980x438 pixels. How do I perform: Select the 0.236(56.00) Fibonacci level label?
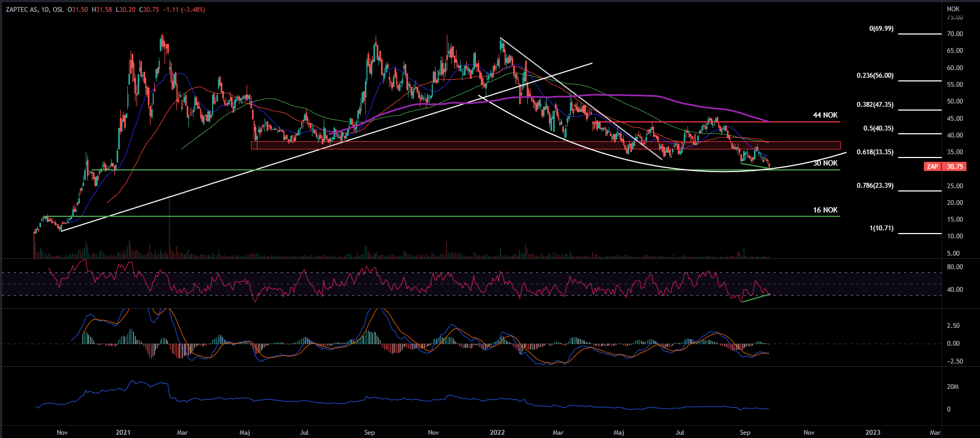pyautogui.click(x=875, y=76)
